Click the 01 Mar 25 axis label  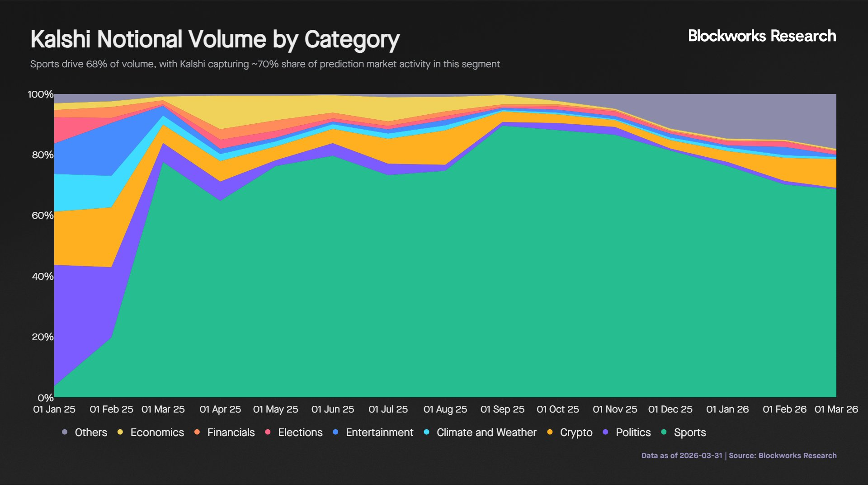[163, 409]
